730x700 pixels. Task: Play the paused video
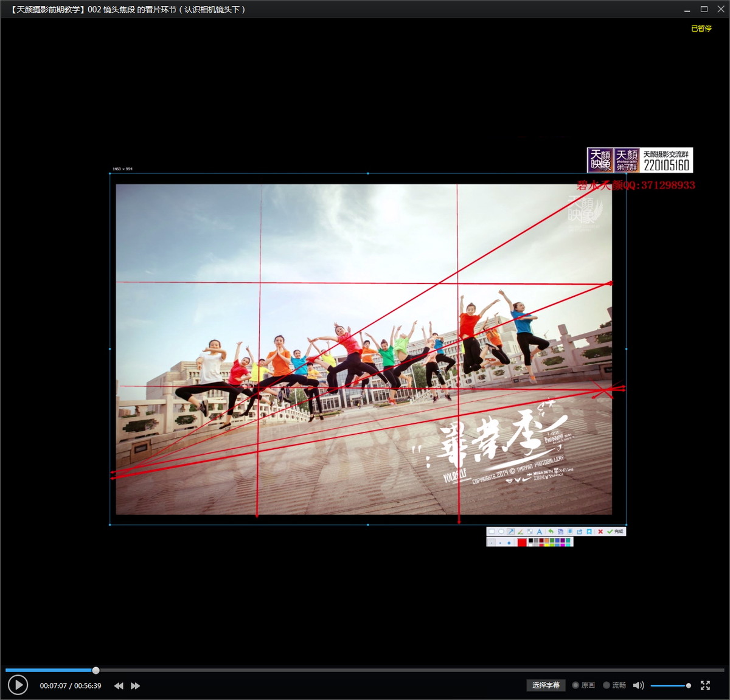[x=18, y=685]
